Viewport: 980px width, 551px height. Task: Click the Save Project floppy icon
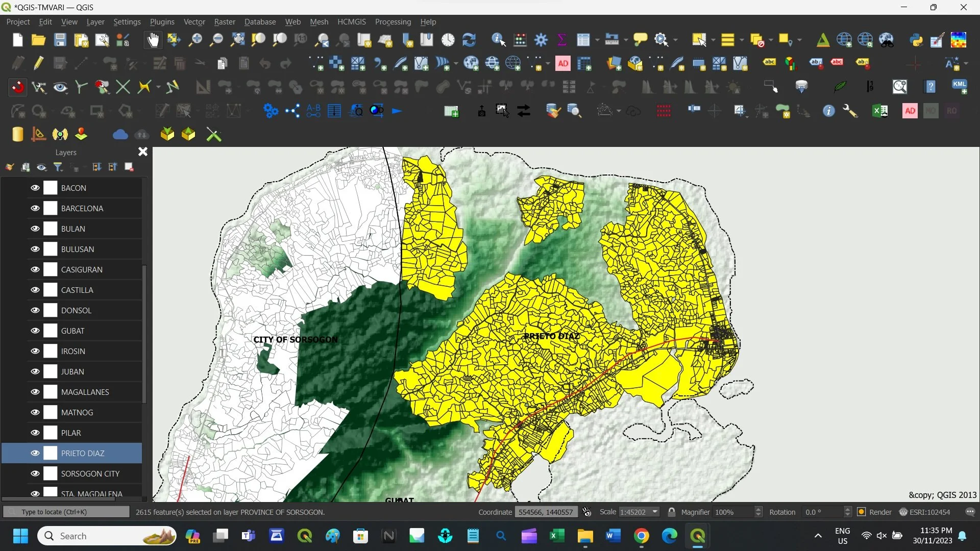click(60, 40)
